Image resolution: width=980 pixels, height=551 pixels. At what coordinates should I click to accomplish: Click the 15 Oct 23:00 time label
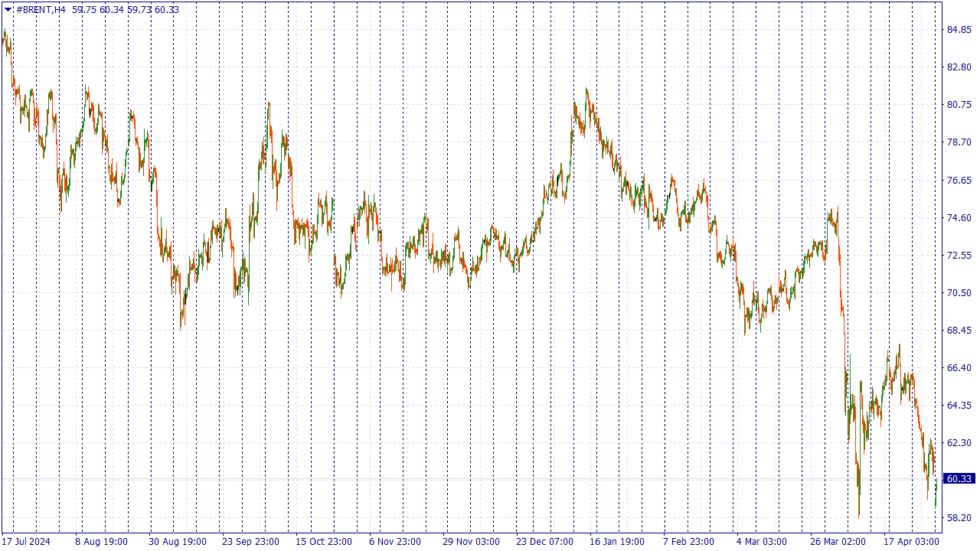pos(325,541)
